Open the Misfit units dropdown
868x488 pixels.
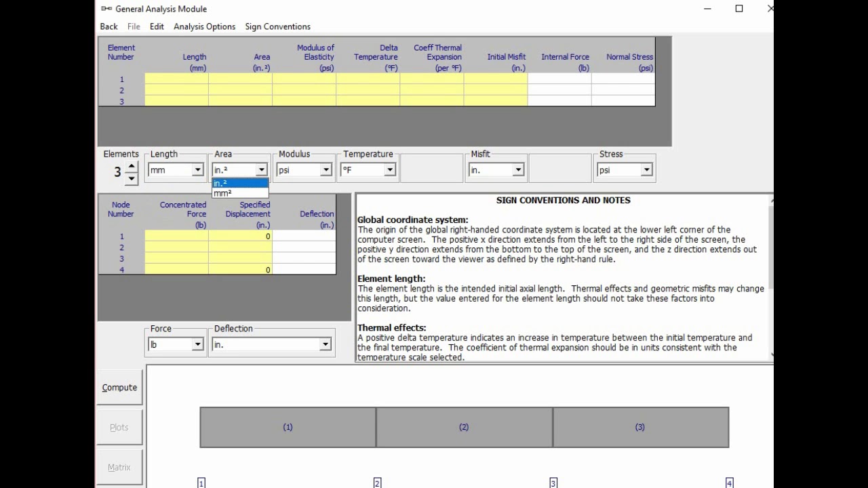point(518,170)
